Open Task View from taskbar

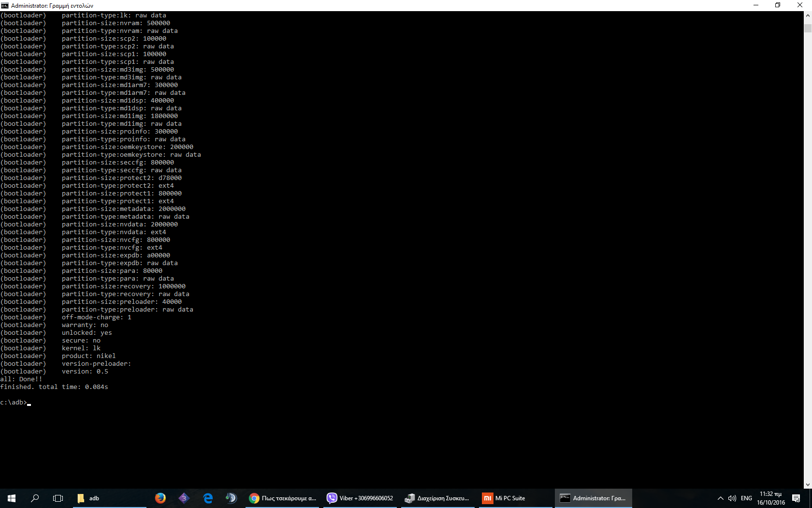pyautogui.click(x=58, y=498)
